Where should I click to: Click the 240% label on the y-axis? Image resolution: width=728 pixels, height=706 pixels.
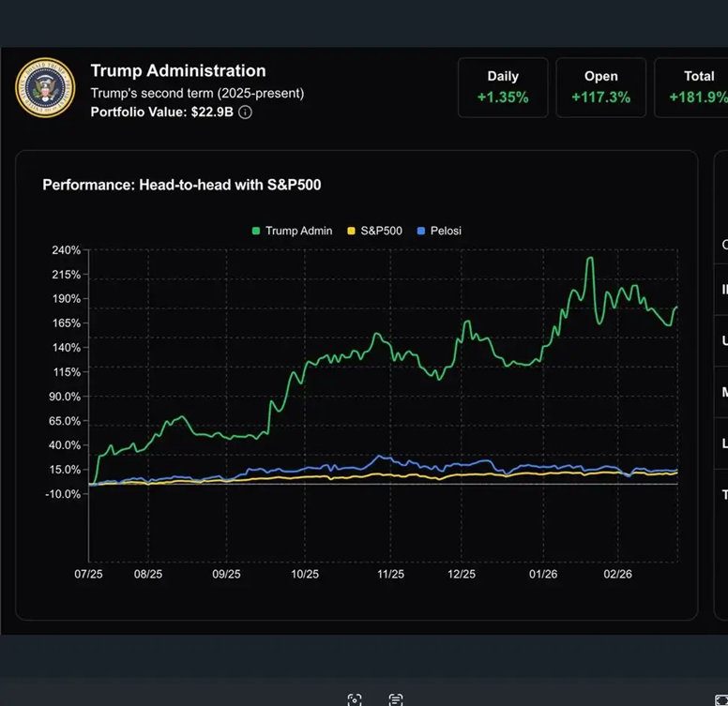pyautogui.click(x=66, y=250)
